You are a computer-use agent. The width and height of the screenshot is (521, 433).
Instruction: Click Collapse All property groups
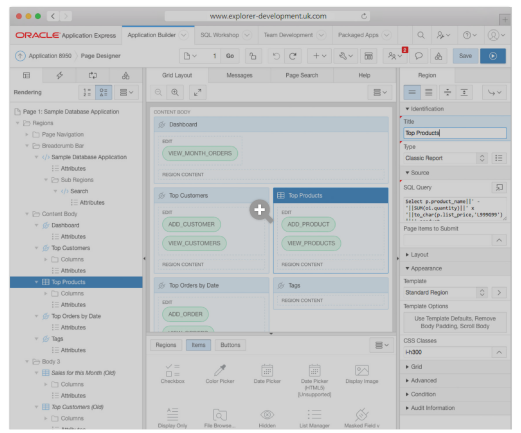click(x=447, y=92)
